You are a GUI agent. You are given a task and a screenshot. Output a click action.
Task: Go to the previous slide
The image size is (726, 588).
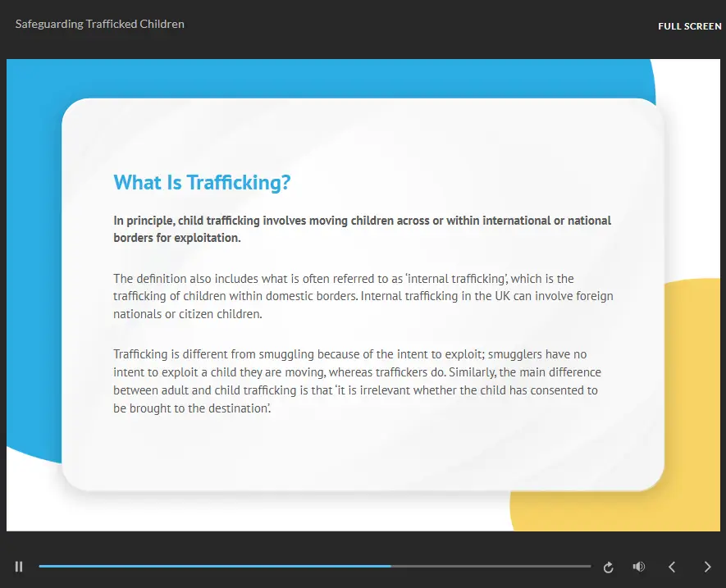click(x=672, y=567)
